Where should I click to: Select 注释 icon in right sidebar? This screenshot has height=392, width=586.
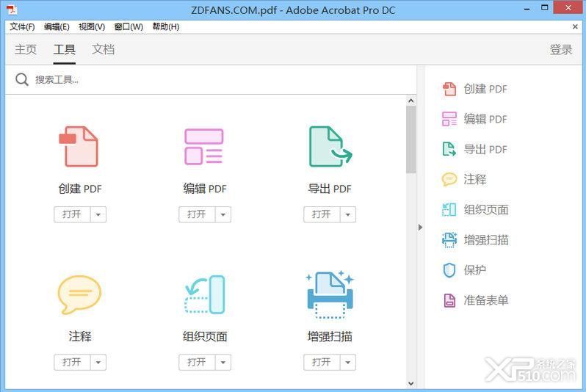click(x=449, y=179)
